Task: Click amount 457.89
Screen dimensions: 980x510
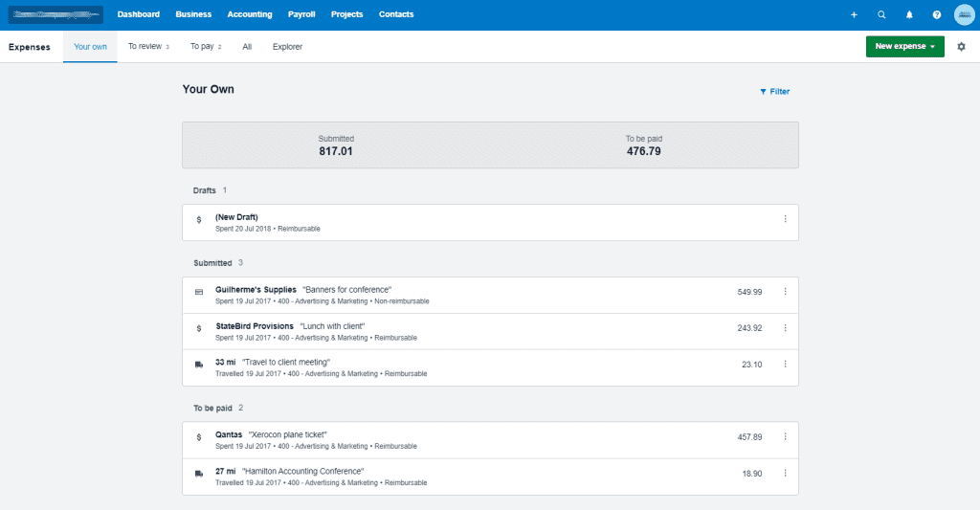Action: [x=749, y=437]
